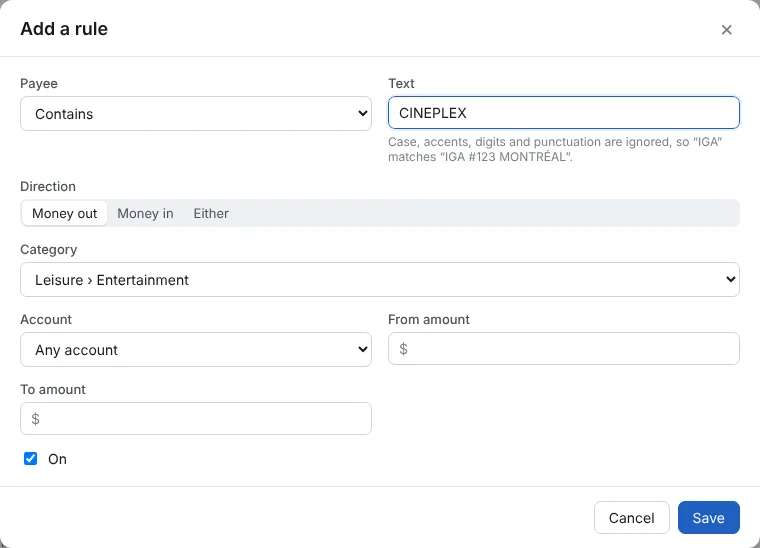The width and height of the screenshot is (760, 548).
Task: Close the Add a rule dialog
Action: (726, 30)
